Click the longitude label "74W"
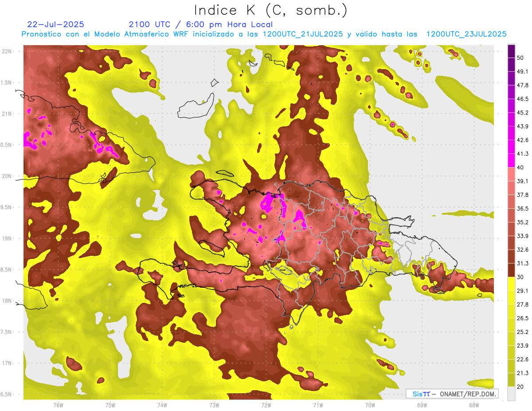The width and height of the screenshot is (532, 411). (162, 405)
